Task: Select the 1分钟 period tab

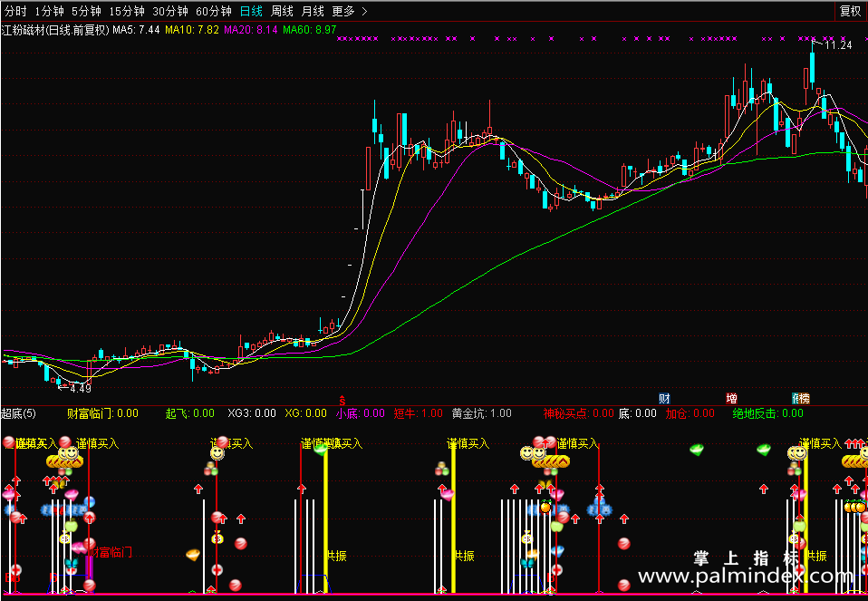Action: tap(49, 11)
